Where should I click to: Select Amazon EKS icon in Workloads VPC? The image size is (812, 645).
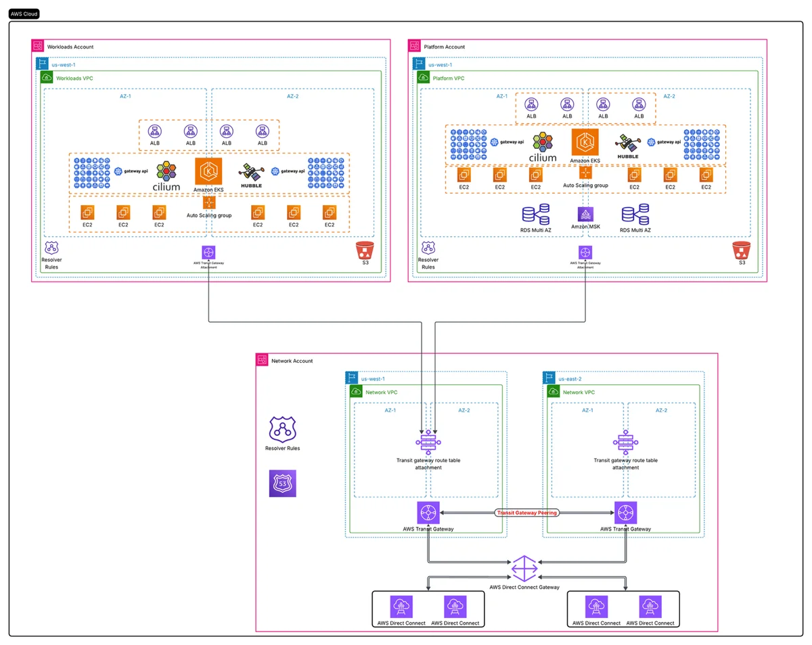208,171
